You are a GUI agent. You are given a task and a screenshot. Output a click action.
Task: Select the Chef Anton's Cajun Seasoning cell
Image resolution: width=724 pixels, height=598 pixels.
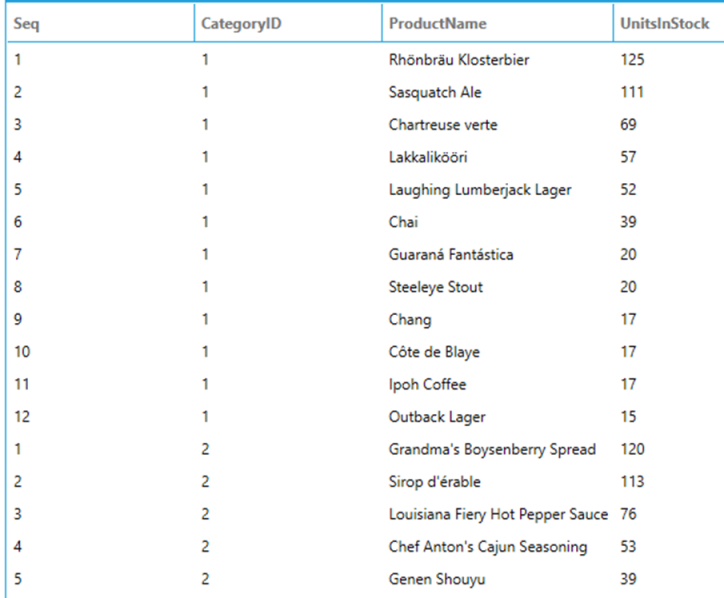point(488,547)
